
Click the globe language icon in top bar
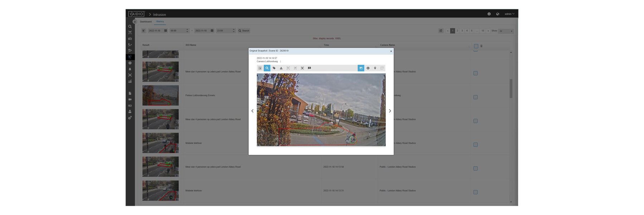pyautogui.click(x=497, y=14)
